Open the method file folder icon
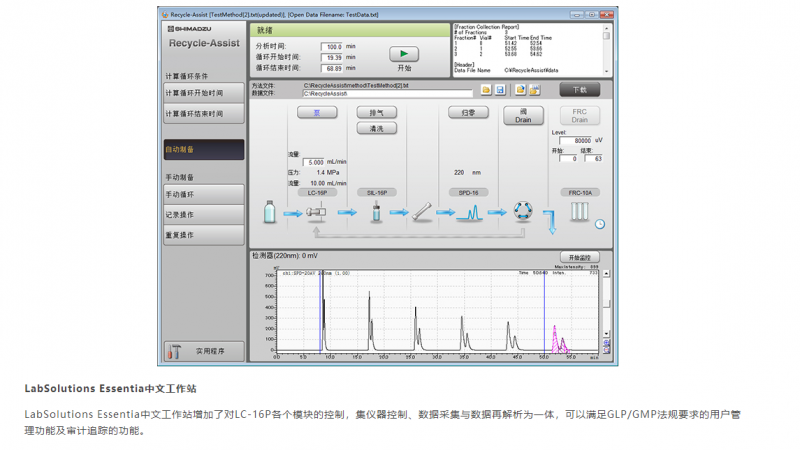Screen dimensions: 800x450 click(x=486, y=90)
